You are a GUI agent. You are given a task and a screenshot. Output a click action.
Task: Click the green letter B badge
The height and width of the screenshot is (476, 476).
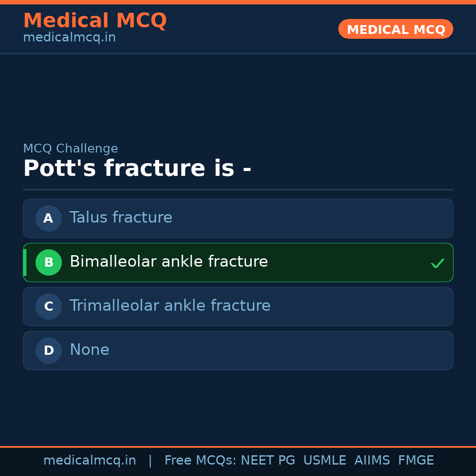[x=48, y=262]
